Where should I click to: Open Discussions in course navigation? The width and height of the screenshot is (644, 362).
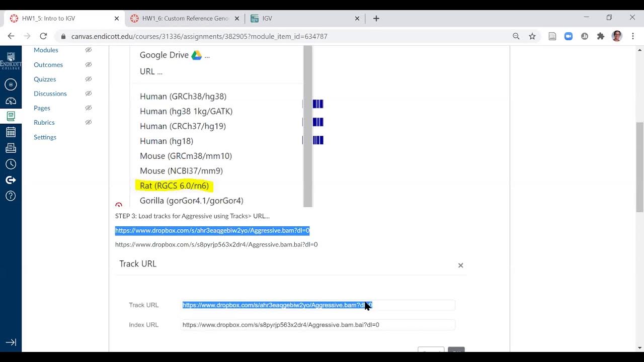[50, 94]
